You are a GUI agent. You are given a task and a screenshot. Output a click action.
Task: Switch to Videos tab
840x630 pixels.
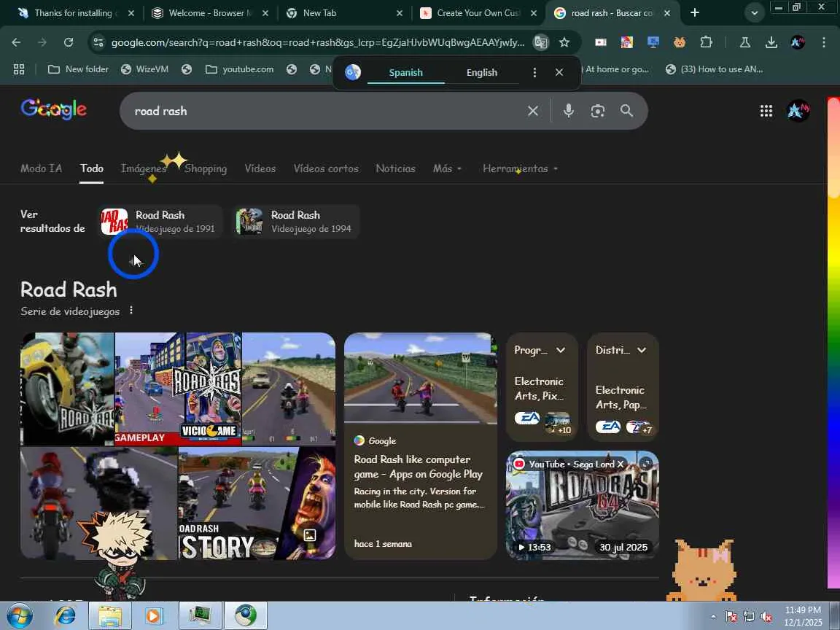[260, 168]
